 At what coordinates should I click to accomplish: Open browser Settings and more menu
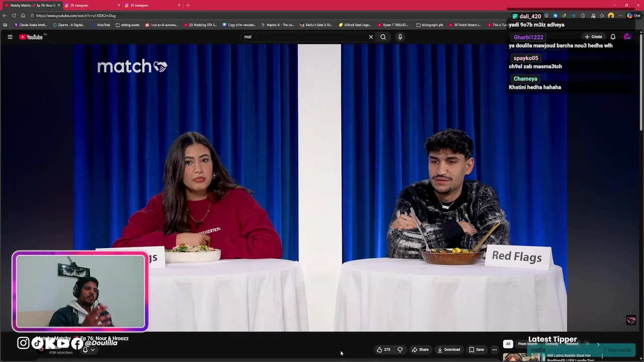(x=620, y=16)
